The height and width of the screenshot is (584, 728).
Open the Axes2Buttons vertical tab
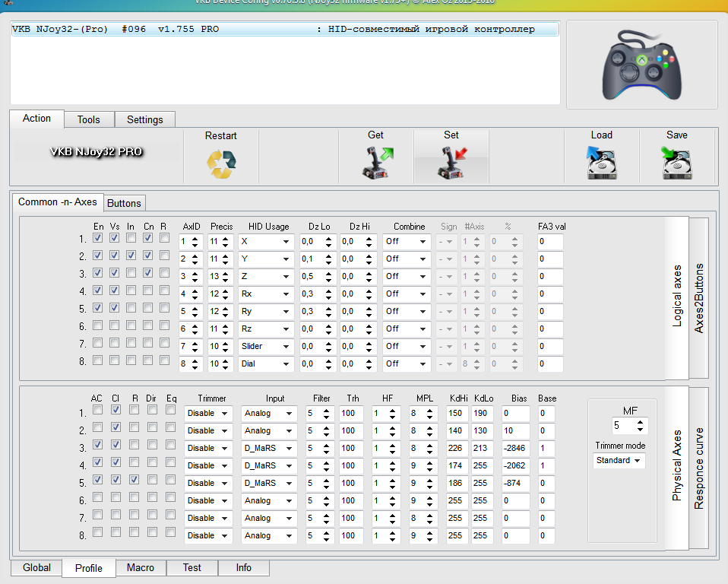[699, 298]
